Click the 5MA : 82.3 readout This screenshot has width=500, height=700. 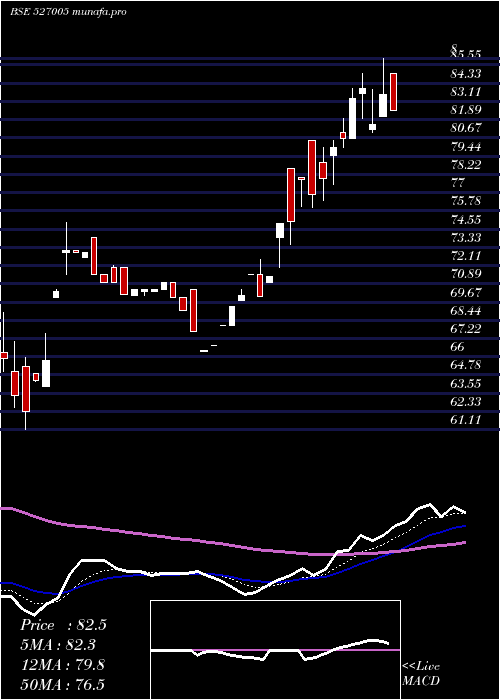pos(58,645)
